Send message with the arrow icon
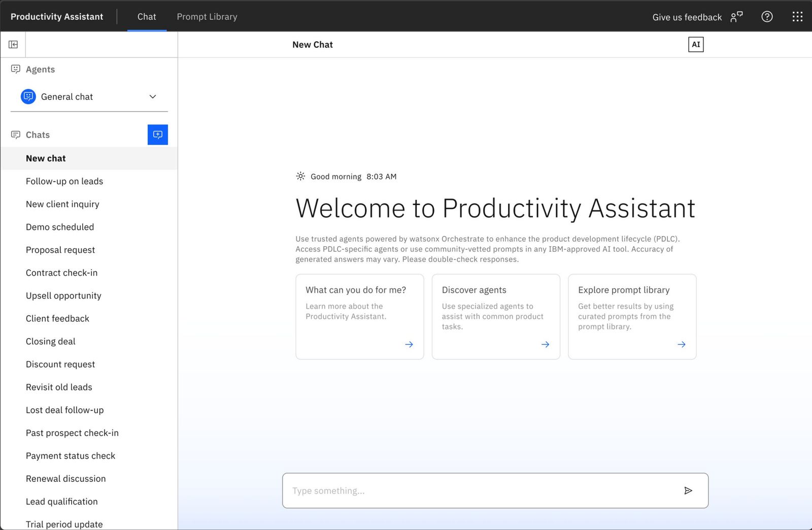The image size is (812, 530). [688, 490]
